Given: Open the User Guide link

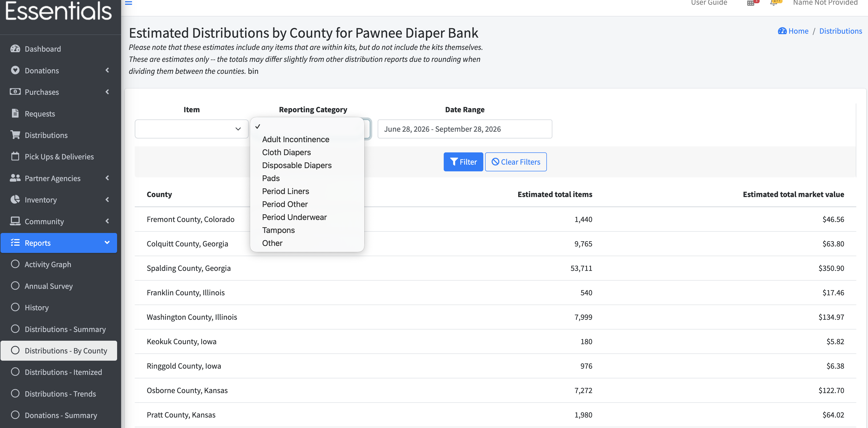Looking at the screenshot, I should (x=709, y=3).
